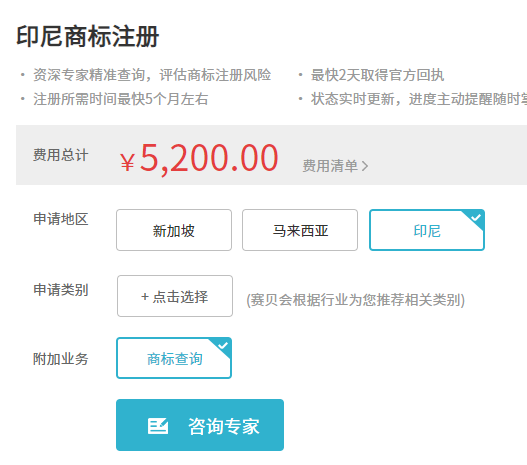The width and height of the screenshot is (527, 465).
Task: Select 新加坡 as application region
Action: [174, 230]
